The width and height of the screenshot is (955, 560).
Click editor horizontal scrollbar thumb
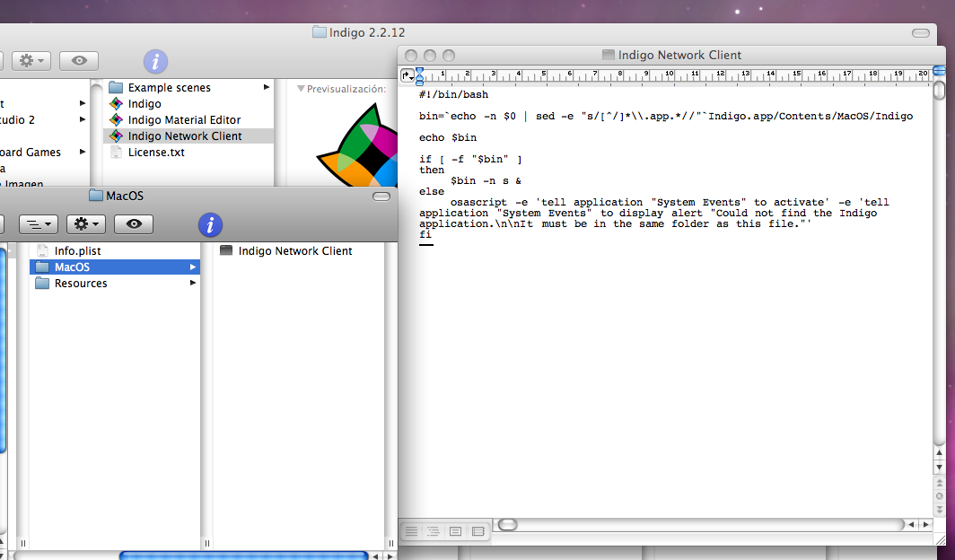[507, 525]
